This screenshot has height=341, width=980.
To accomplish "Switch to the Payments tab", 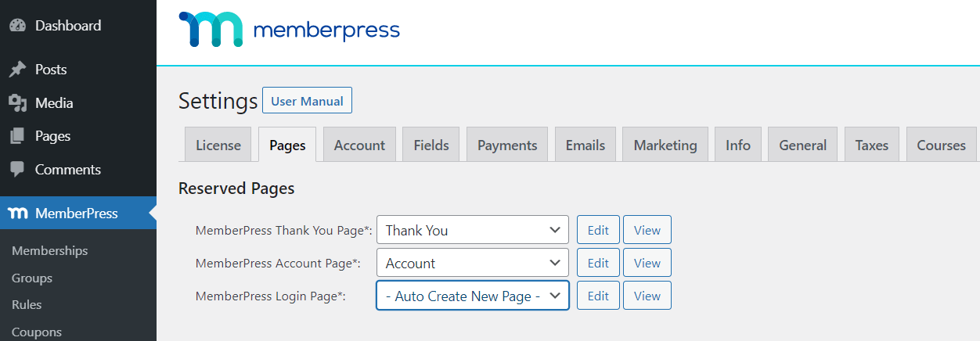I will [507, 145].
